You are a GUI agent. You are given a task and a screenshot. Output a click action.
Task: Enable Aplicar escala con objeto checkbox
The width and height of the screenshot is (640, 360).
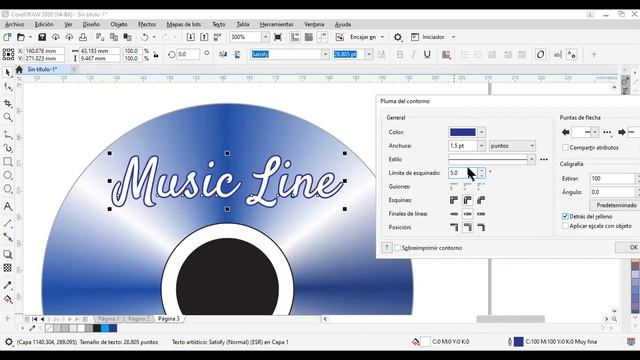[565, 226]
